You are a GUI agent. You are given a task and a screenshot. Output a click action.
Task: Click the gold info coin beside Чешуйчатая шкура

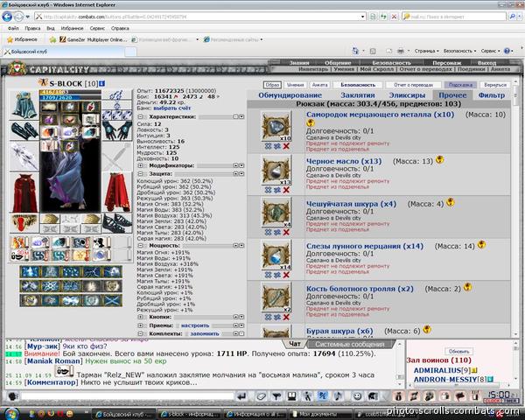[451, 202]
